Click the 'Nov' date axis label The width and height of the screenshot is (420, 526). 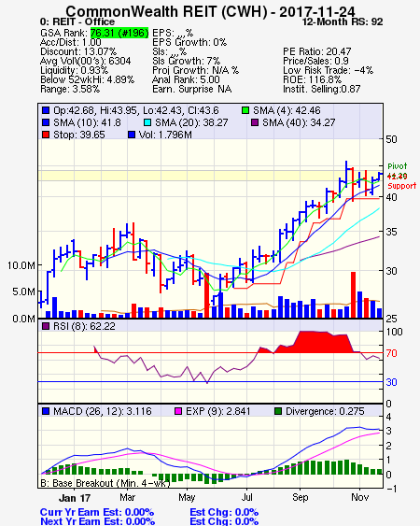(360, 497)
